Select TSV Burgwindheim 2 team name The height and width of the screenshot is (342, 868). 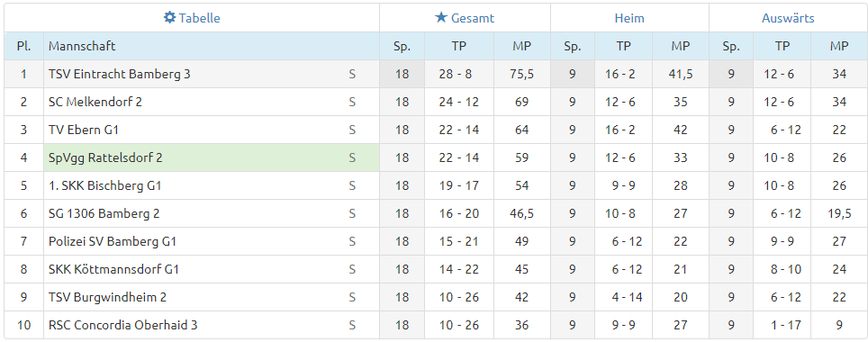[107, 297]
